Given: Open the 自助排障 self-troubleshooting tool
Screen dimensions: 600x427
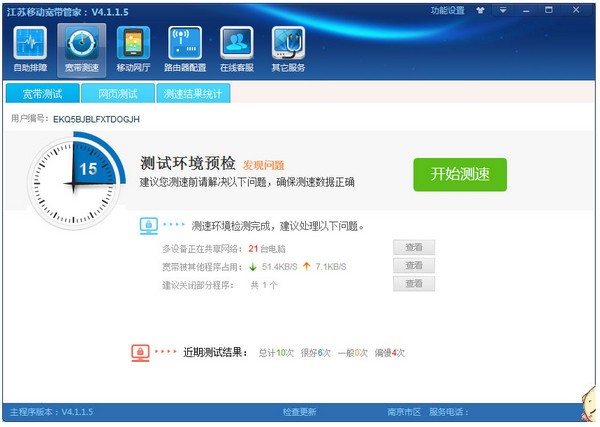Looking at the screenshot, I should 30,49.
